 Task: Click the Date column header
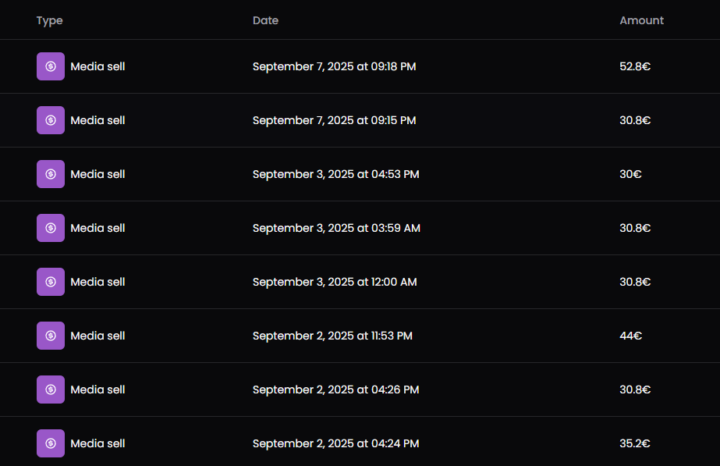click(265, 20)
